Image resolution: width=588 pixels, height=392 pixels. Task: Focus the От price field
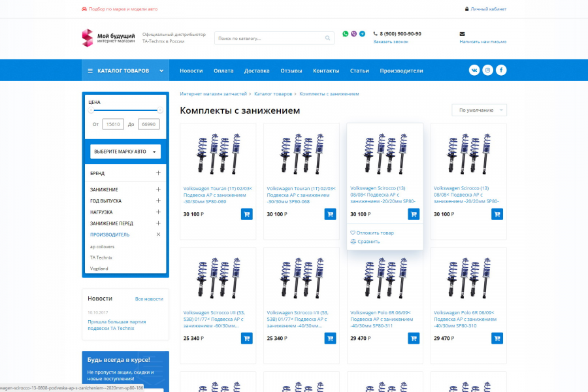[x=113, y=124]
